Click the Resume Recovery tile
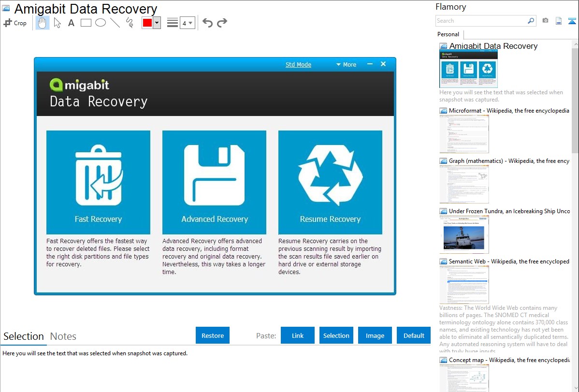The height and width of the screenshot is (392, 579). 330,182
